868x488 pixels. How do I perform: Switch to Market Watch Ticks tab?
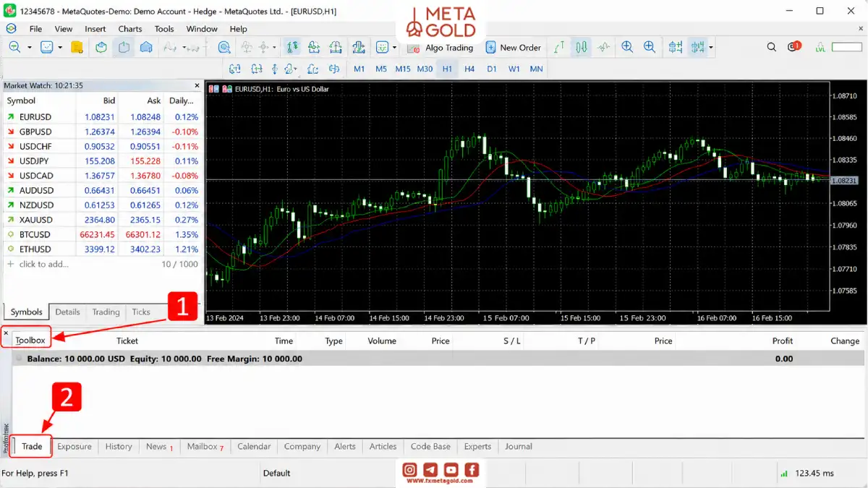[x=141, y=312]
